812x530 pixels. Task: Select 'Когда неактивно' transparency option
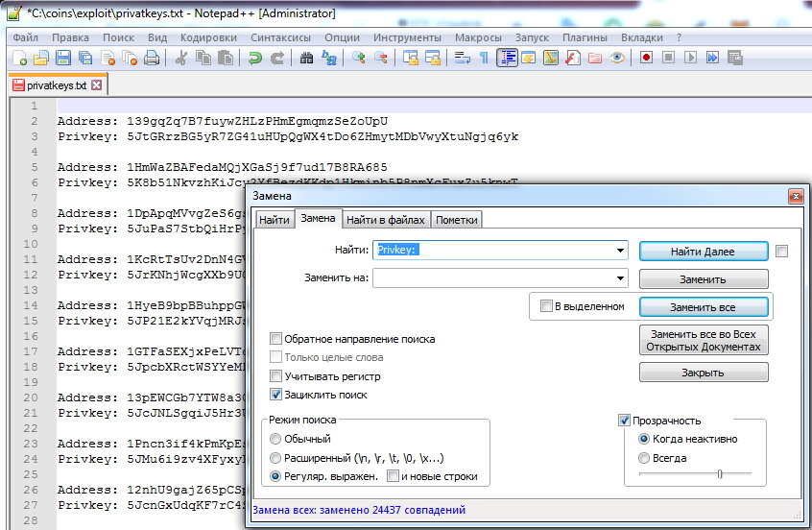[x=644, y=439]
